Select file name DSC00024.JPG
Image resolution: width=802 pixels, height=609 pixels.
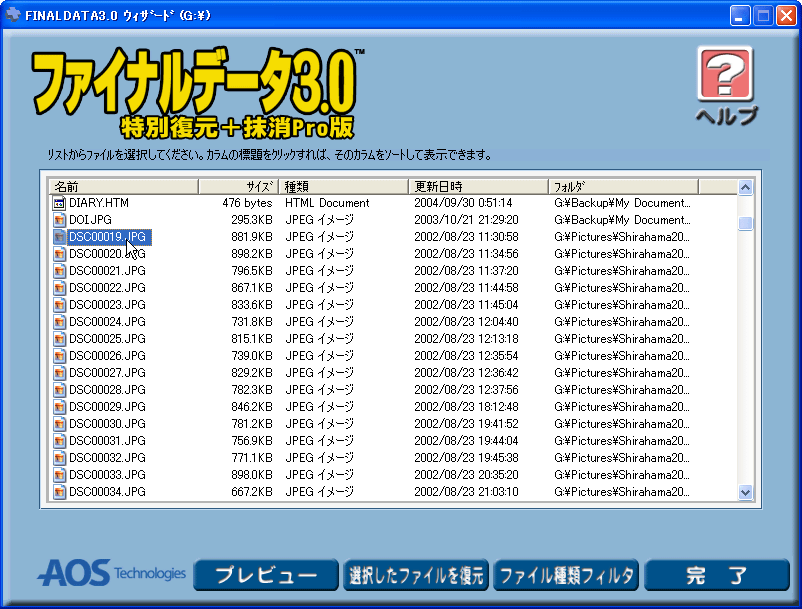click(107, 322)
